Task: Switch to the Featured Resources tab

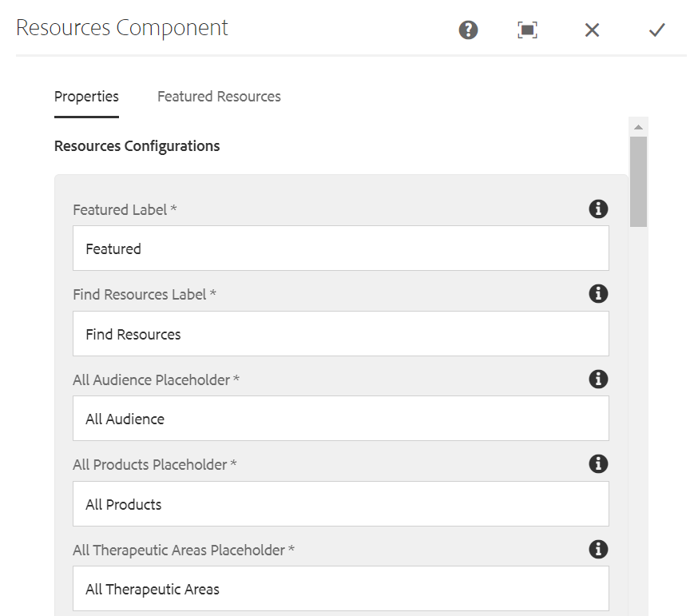Action: (219, 97)
